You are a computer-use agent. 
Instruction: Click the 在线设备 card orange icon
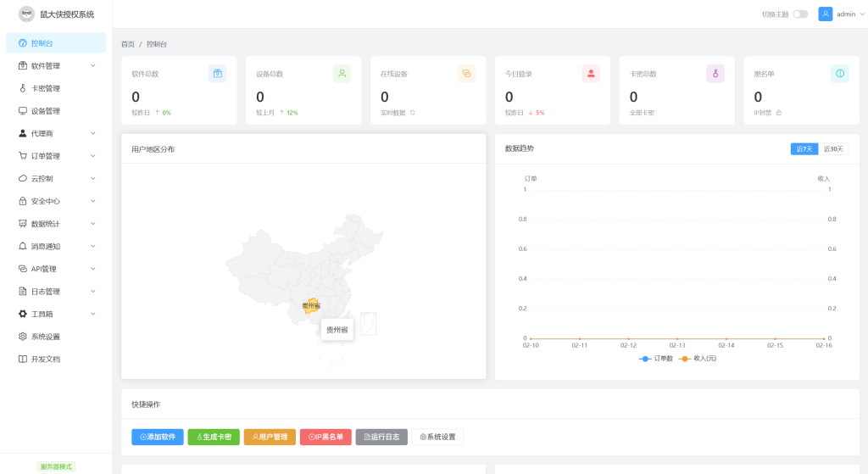[x=467, y=74]
